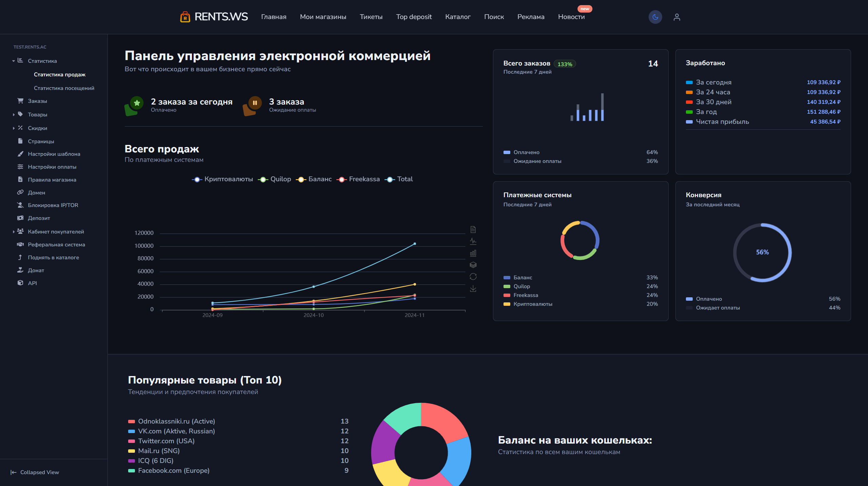Click the Поднять в каталоге arrow icon
The width and height of the screenshot is (868, 486).
click(20, 257)
